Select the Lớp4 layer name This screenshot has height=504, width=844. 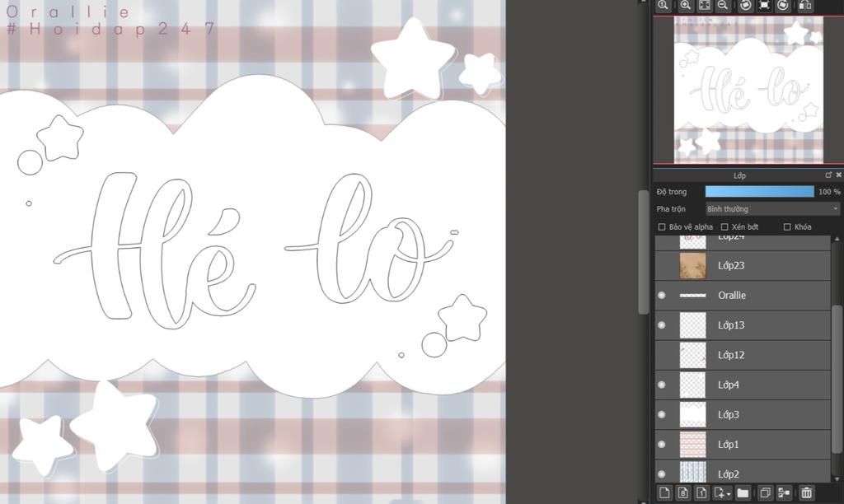[x=729, y=385]
